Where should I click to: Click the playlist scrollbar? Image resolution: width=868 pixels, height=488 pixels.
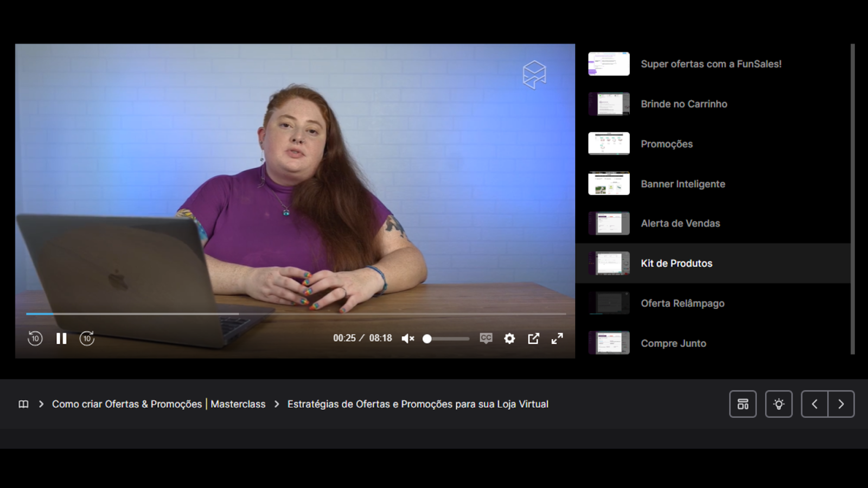pos(853,199)
